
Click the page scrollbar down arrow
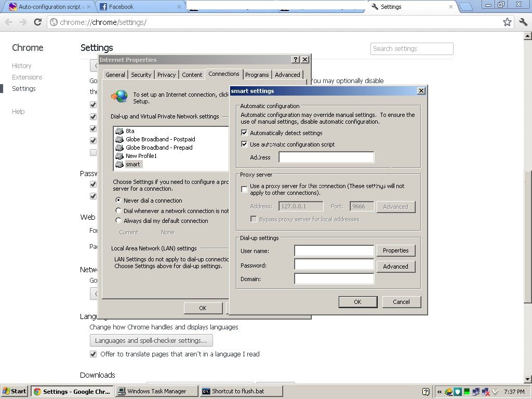(528, 379)
